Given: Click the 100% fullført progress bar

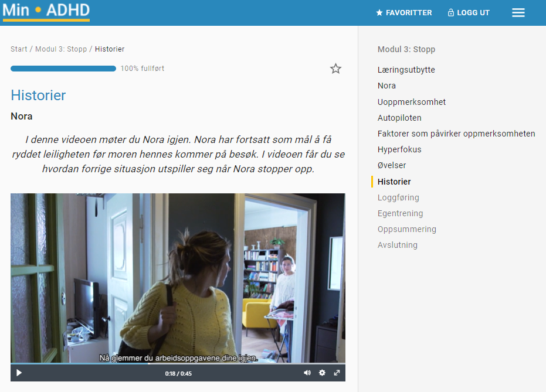Looking at the screenshot, I should pyautogui.click(x=63, y=69).
